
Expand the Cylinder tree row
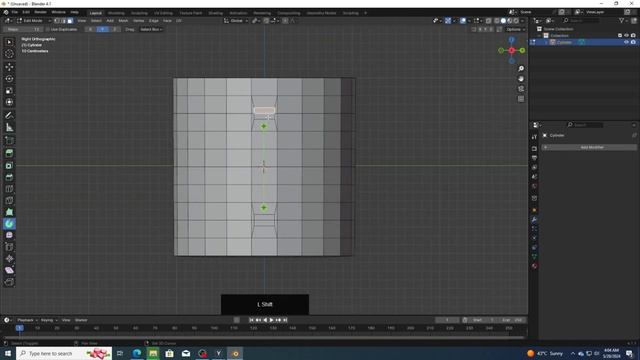coord(546,42)
